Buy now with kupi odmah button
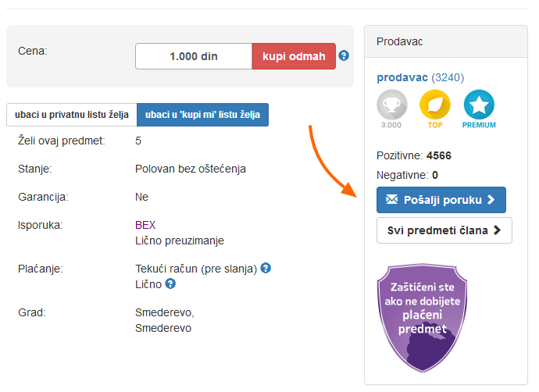 coord(294,56)
